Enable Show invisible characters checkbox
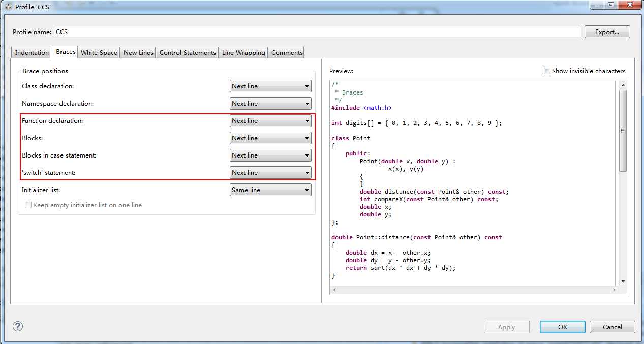 (x=547, y=71)
